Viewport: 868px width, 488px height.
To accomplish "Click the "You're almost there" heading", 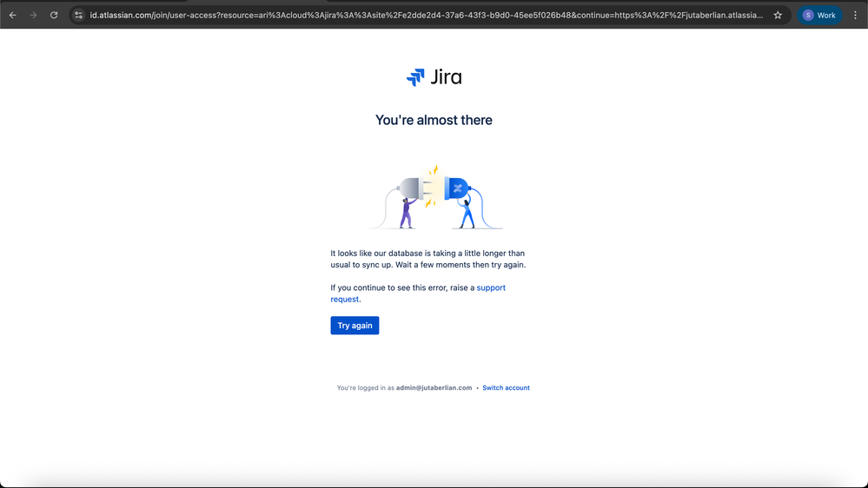I will point(434,120).
